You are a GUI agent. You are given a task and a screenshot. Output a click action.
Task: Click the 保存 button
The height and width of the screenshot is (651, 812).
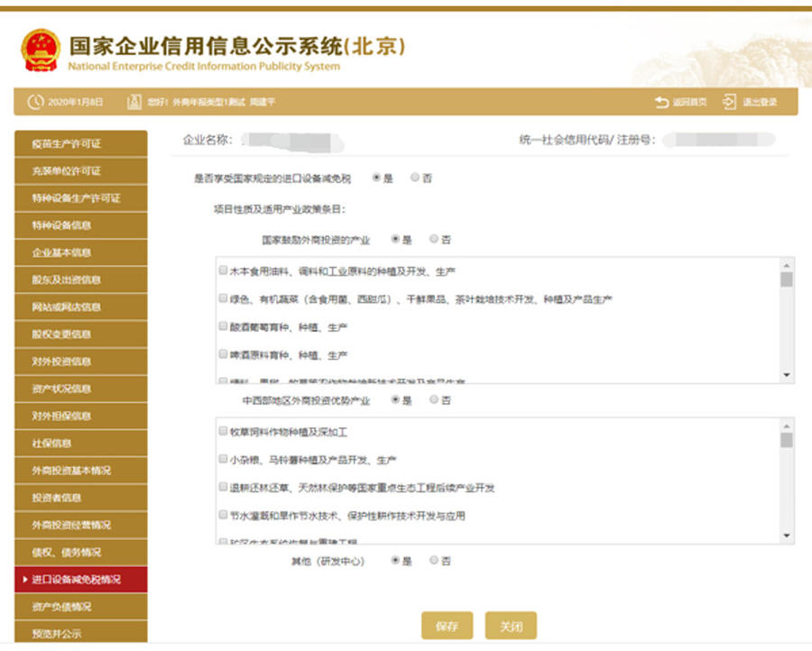pyautogui.click(x=447, y=626)
